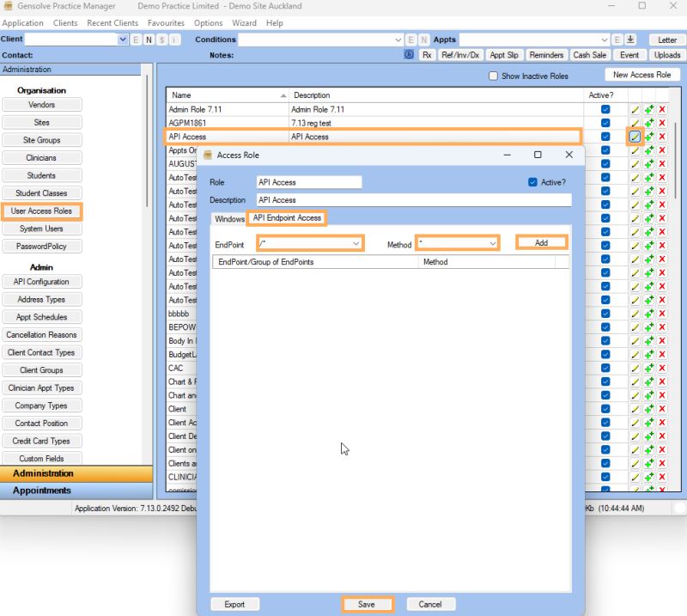Toggle the Active checkbox for Admin Role 7.11

(x=606, y=109)
